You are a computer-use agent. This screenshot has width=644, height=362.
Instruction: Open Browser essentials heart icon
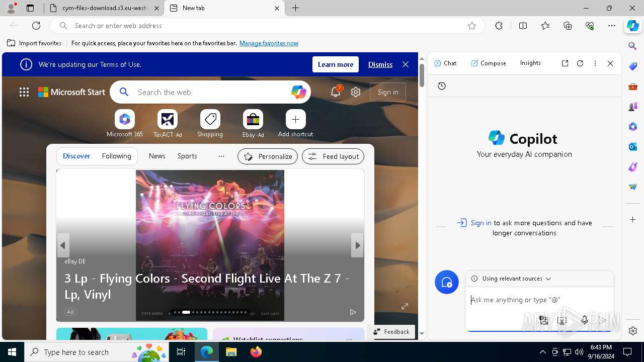tap(590, 26)
